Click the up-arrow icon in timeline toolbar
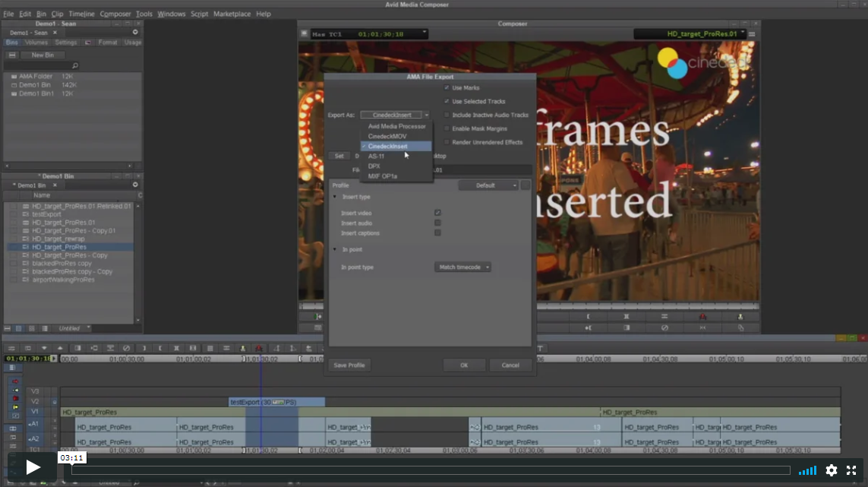 60,348
